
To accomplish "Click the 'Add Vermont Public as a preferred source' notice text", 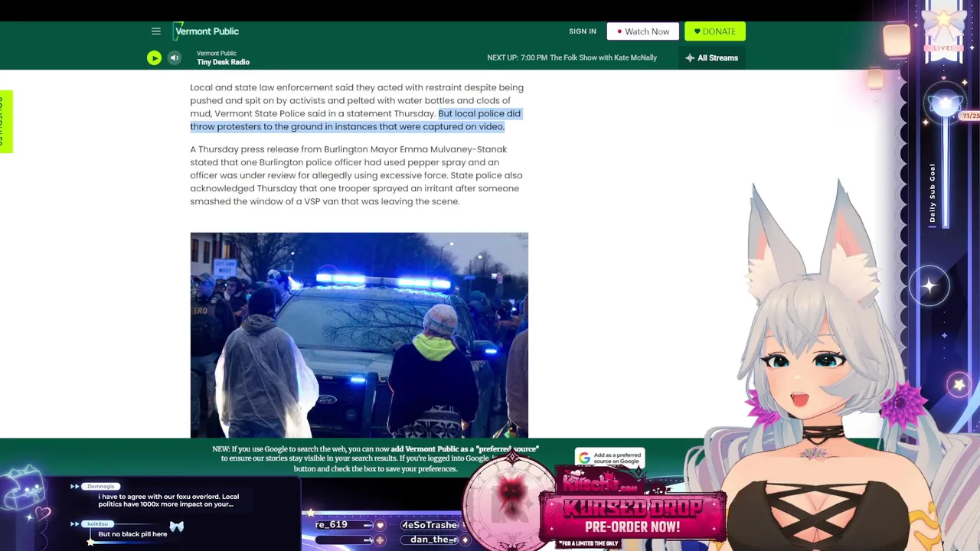I will click(375, 458).
